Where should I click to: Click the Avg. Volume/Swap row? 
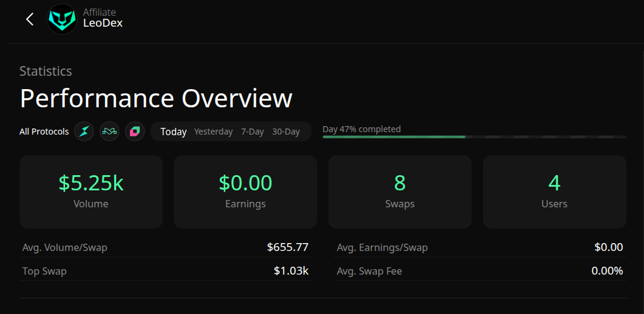pos(165,247)
